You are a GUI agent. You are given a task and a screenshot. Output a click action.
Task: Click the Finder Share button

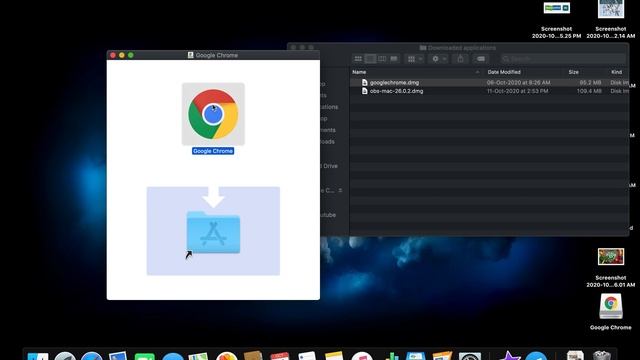pos(460,59)
